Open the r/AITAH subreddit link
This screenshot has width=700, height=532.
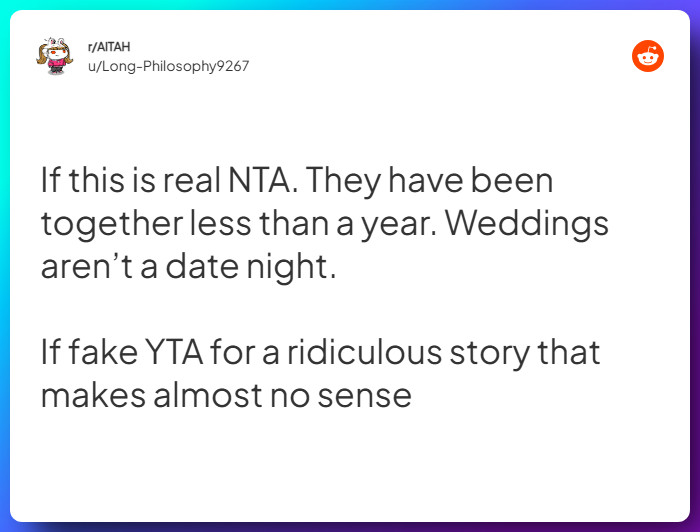tap(109, 46)
